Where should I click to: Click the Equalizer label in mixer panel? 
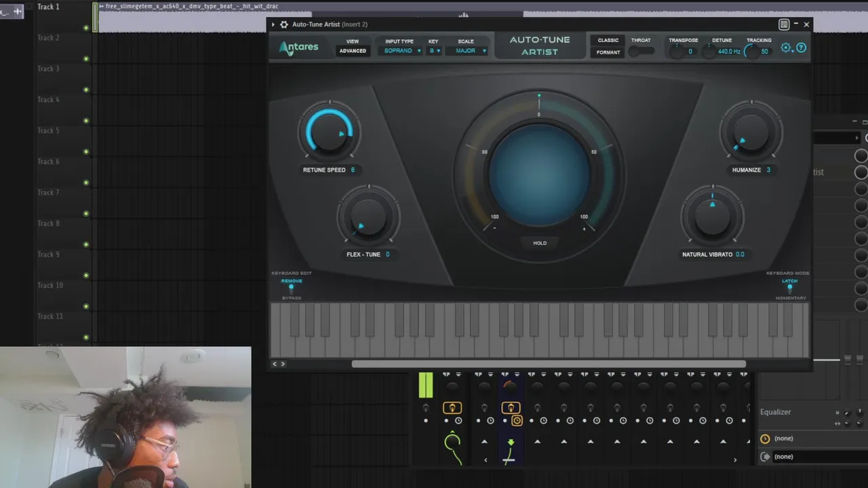(x=775, y=412)
